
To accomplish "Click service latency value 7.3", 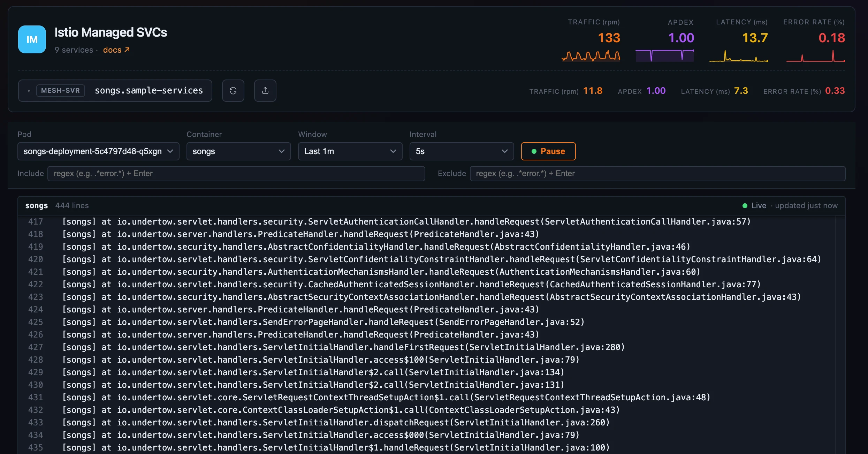I will (741, 91).
